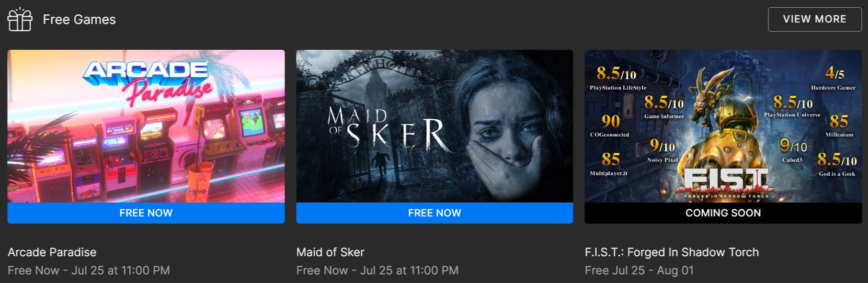Click the gift box icon beside Free Games
The height and width of the screenshot is (283, 868).
click(x=20, y=19)
